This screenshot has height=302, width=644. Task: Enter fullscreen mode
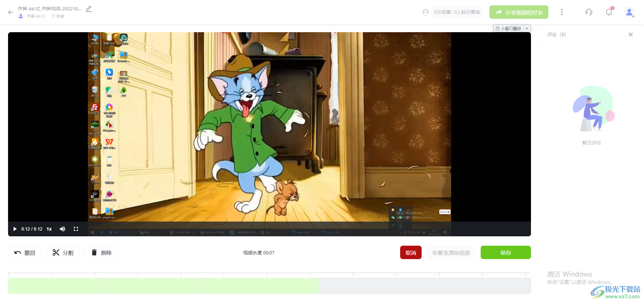tap(76, 229)
